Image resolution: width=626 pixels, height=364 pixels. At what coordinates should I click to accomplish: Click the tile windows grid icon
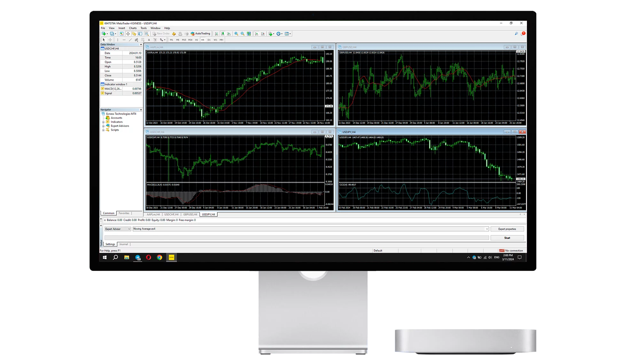click(x=249, y=34)
